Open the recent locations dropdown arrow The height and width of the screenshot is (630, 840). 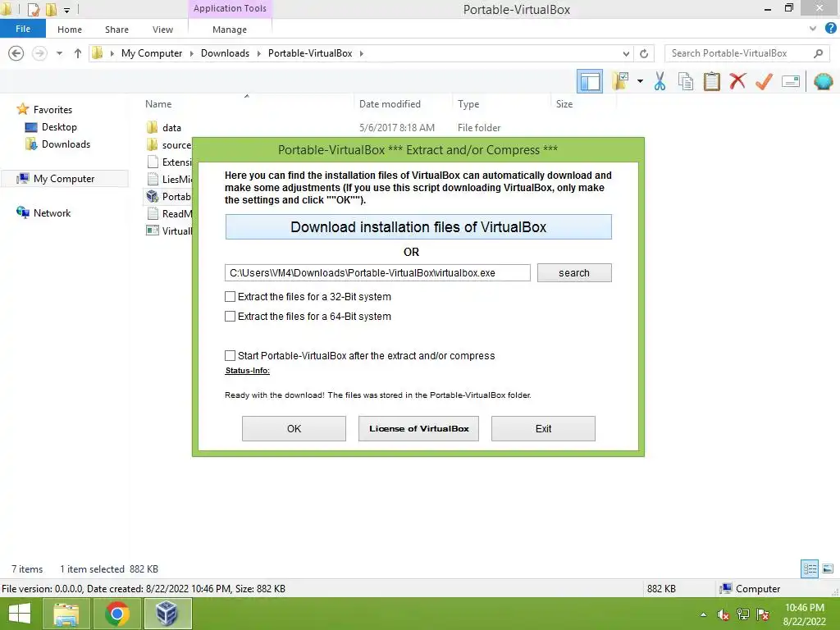click(59, 53)
